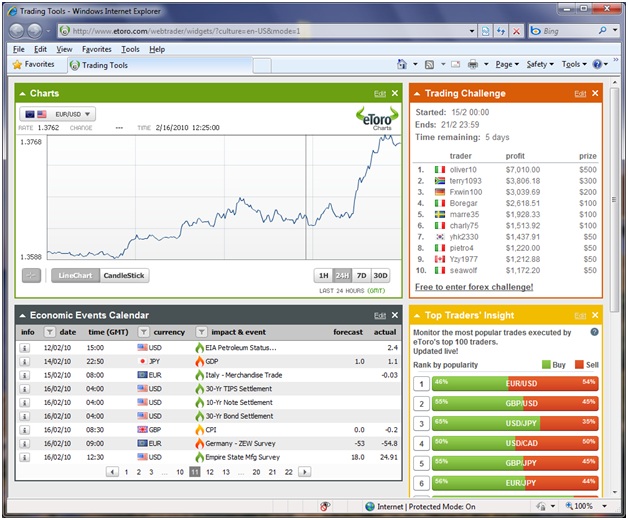Close the Top Traders' Insight widget
Screen dimensions: 628x520
(x=595, y=315)
